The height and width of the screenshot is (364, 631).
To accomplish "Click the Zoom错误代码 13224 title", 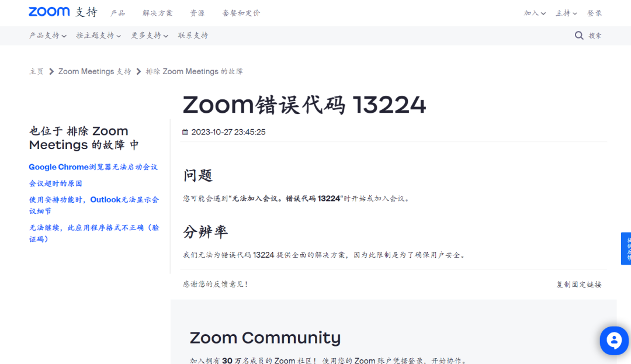I will point(304,105).
